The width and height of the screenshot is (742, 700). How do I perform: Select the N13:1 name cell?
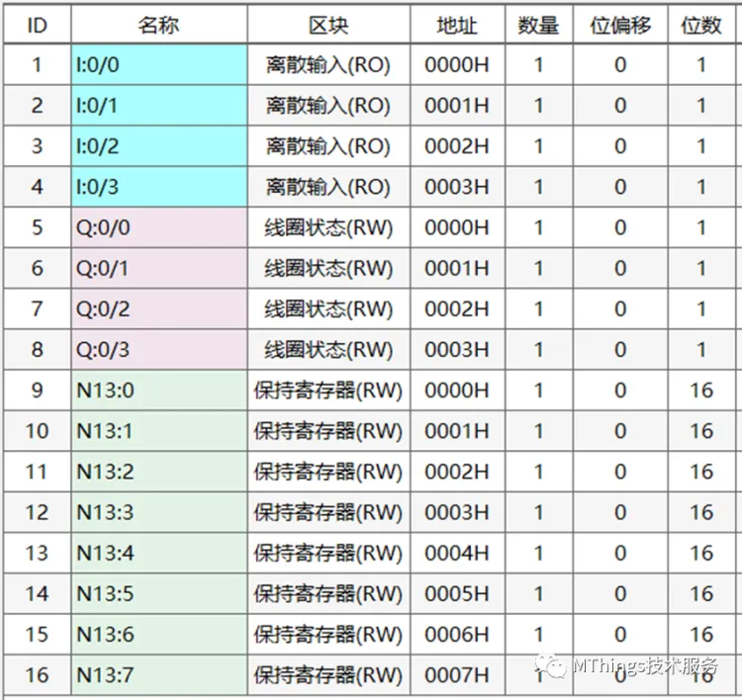(159, 431)
